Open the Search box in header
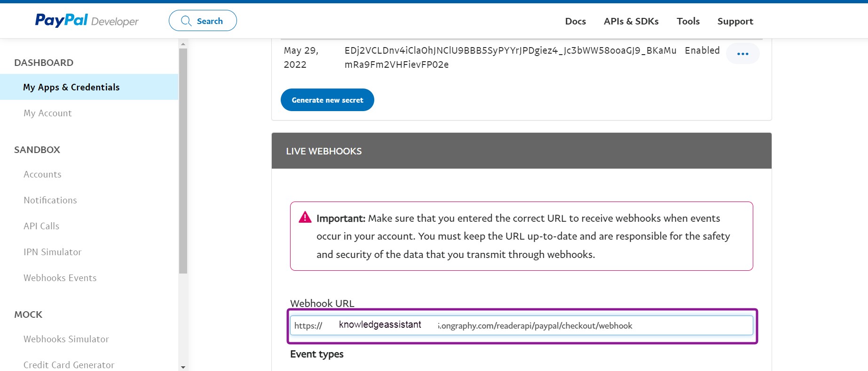 (x=203, y=21)
